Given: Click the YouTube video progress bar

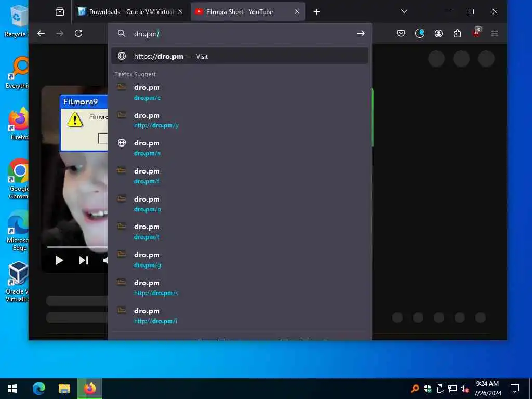Looking at the screenshot, I should [x=77, y=247].
